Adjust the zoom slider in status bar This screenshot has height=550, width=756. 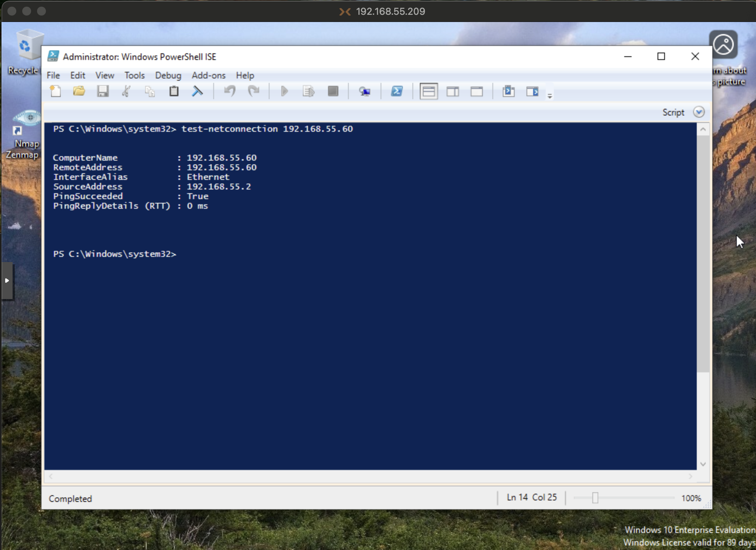(595, 498)
